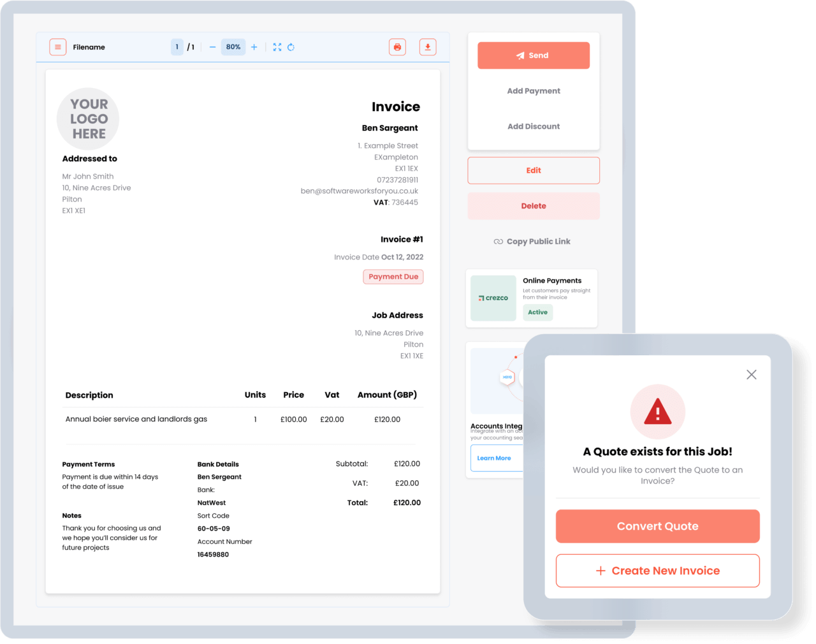Open the hamburger menu in the PDF toolbar

click(x=57, y=47)
